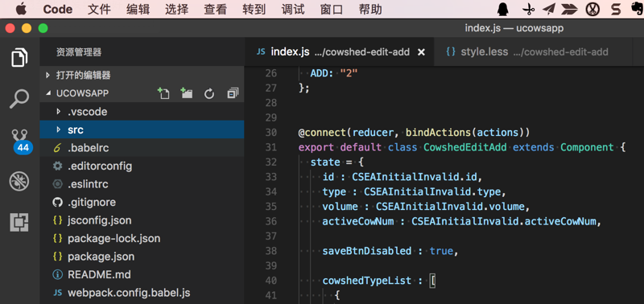
Task: Open the Search view in activity bar
Action: pos(19,98)
